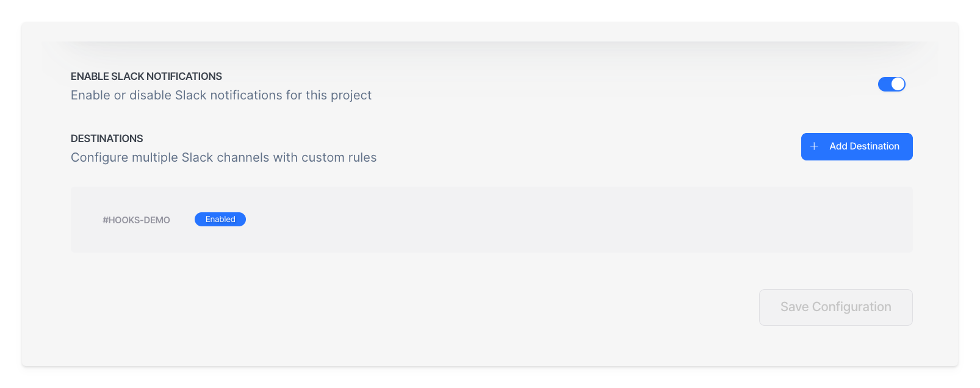Image resolution: width=980 pixels, height=388 pixels.
Task: Disable Slack notifications for this project
Action: click(x=892, y=84)
